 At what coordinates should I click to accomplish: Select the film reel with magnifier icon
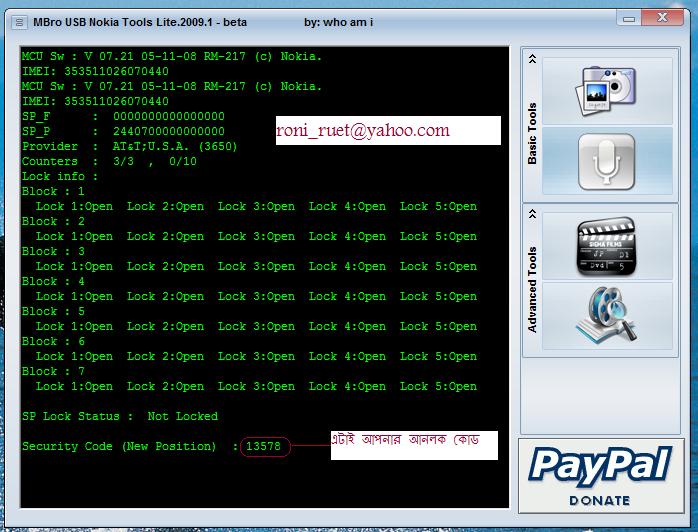coord(606,315)
